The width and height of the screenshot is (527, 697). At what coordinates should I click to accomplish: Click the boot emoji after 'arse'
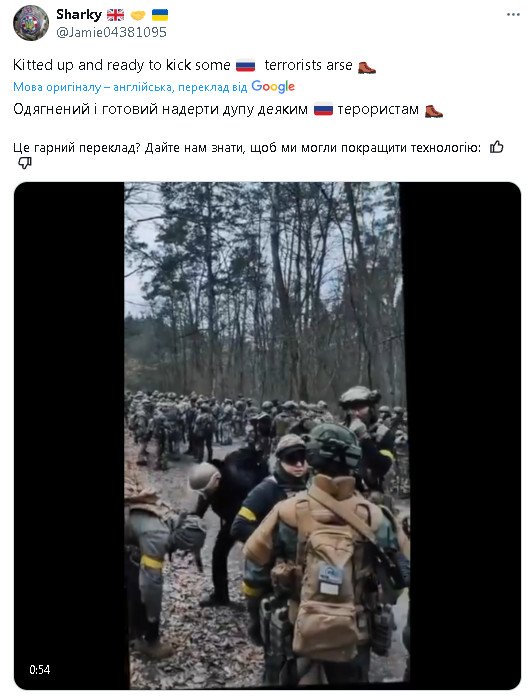click(x=367, y=67)
